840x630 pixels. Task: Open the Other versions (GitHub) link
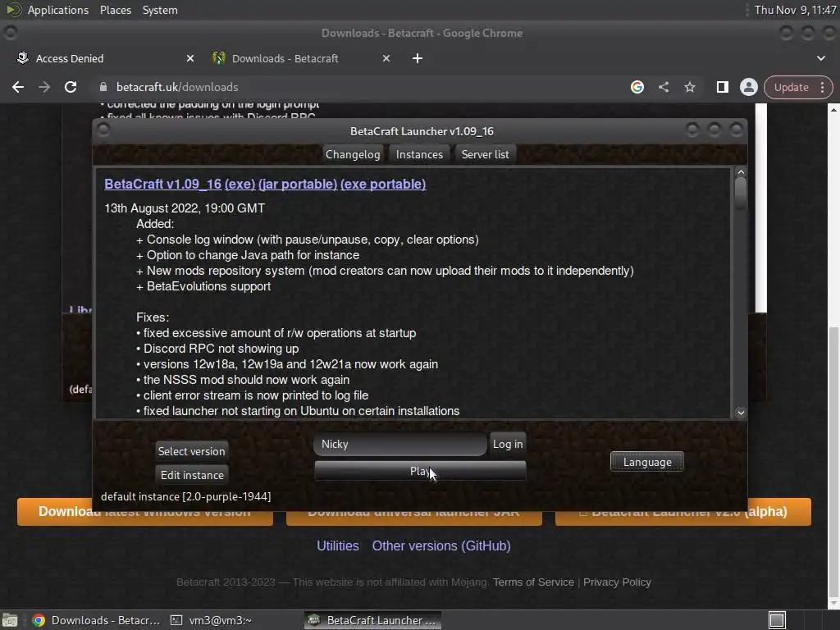441,546
